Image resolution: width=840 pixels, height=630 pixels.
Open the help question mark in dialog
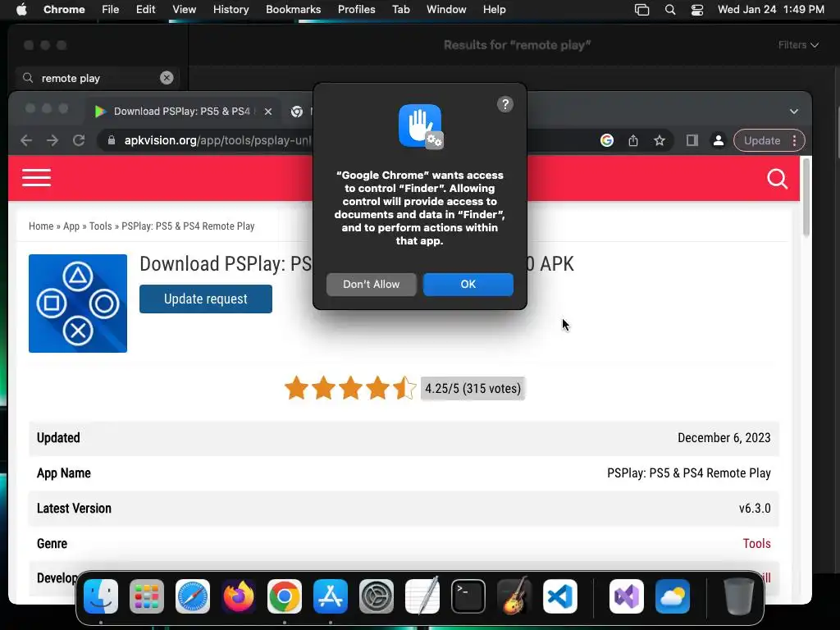point(504,104)
